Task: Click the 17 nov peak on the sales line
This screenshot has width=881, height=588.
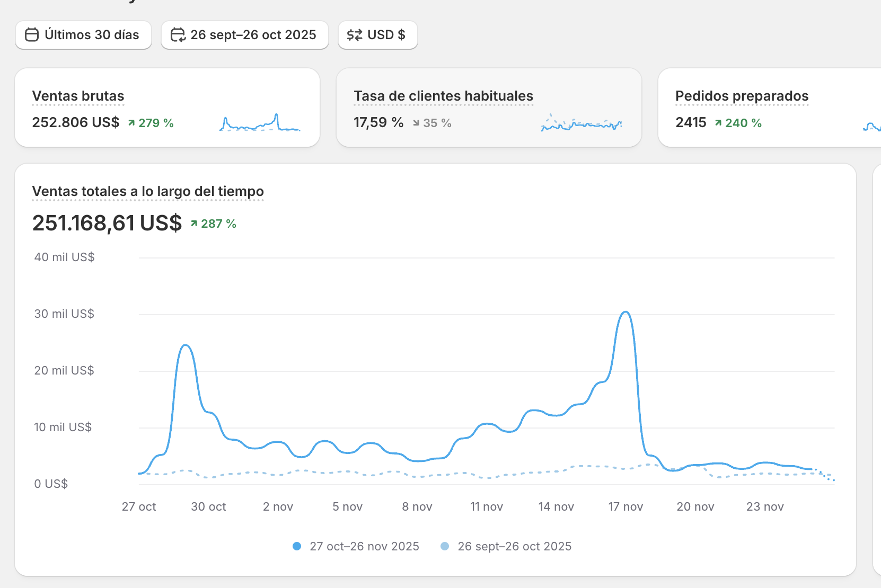Action: click(626, 312)
